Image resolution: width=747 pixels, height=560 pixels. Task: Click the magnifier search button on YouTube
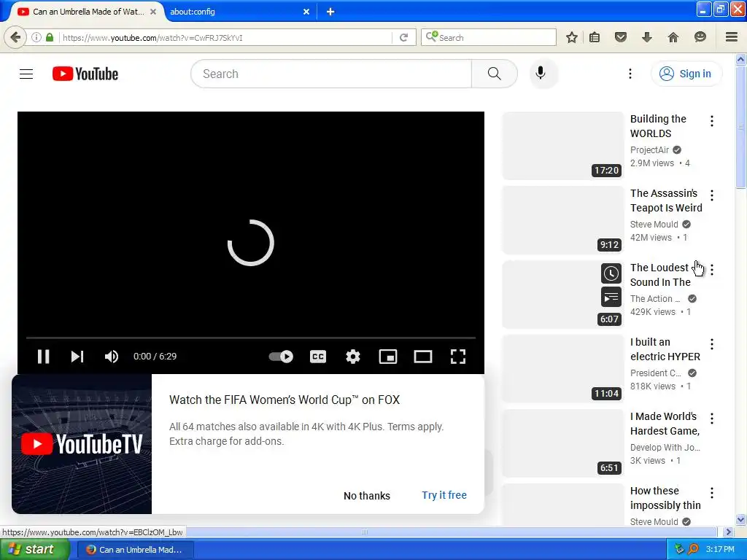[x=495, y=74]
